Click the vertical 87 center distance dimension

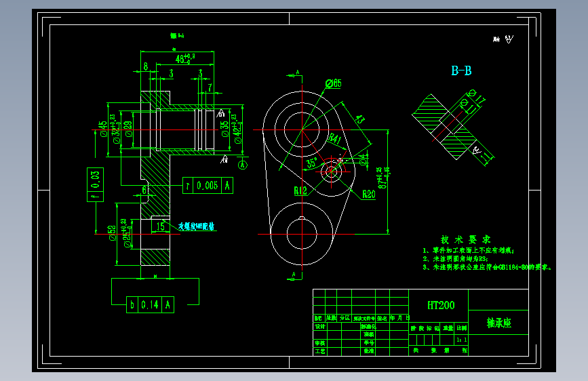pyautogui.click(x=383, y=178)
